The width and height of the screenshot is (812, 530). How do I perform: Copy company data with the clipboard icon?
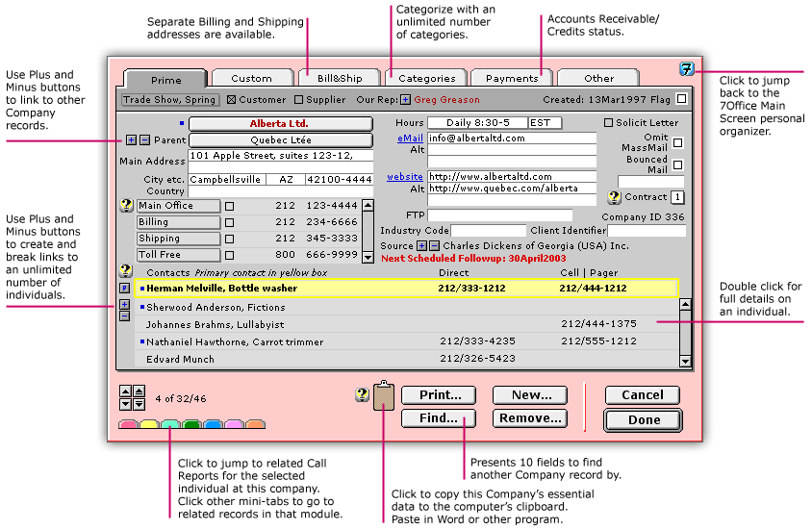(x=384, y=396)
